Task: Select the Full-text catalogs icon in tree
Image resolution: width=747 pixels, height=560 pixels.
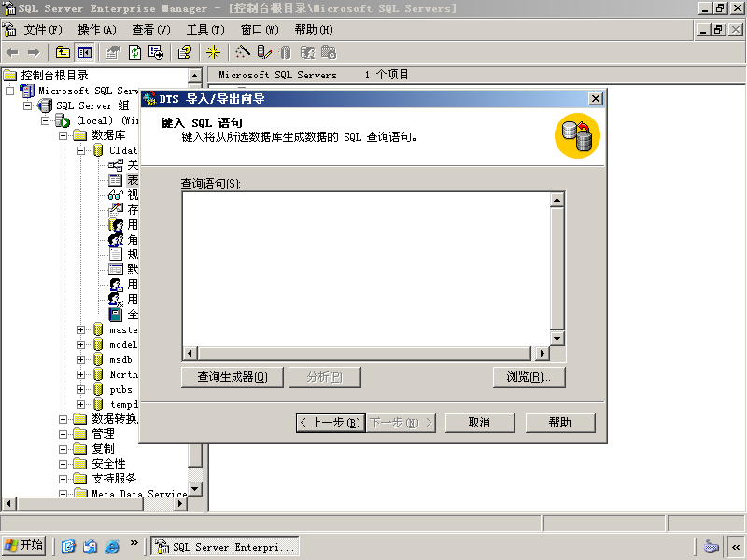Action: [115, 315]
